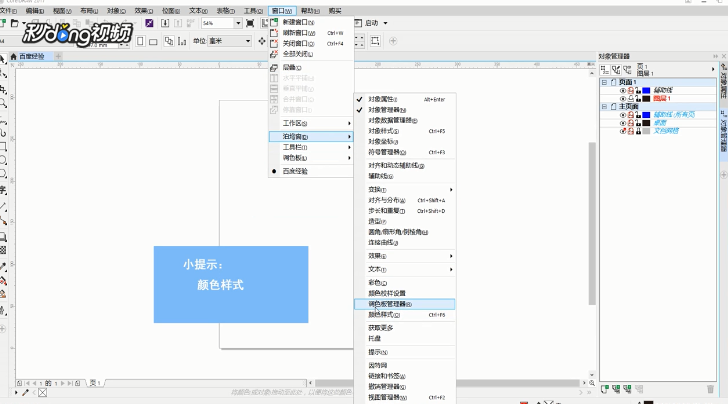Collapse Object Manager docker with double-arrow button
The height and width of the screenshot is (404, 728).
click(x=715, y=56)
